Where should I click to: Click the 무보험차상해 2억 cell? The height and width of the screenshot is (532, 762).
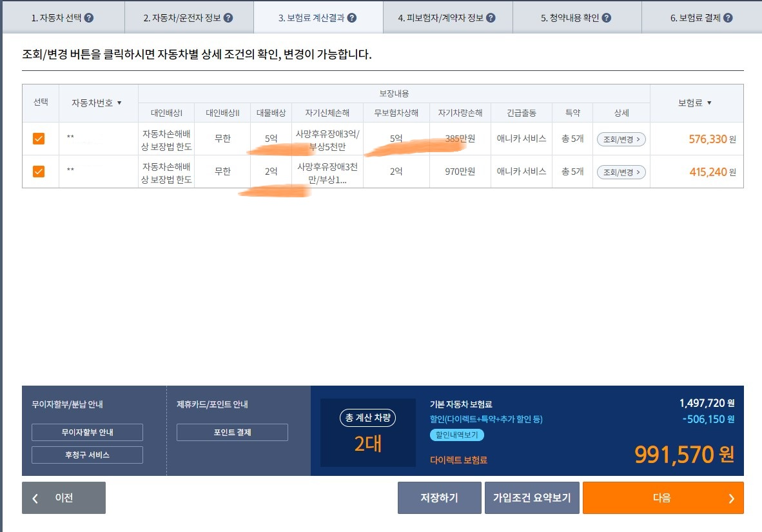pyautogui.click(x=396, y=172)
